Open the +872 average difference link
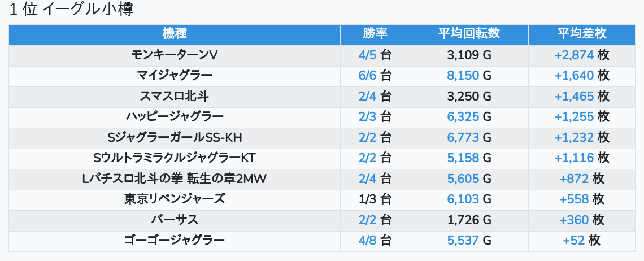The image size is (644, 261). pos(574,179)
